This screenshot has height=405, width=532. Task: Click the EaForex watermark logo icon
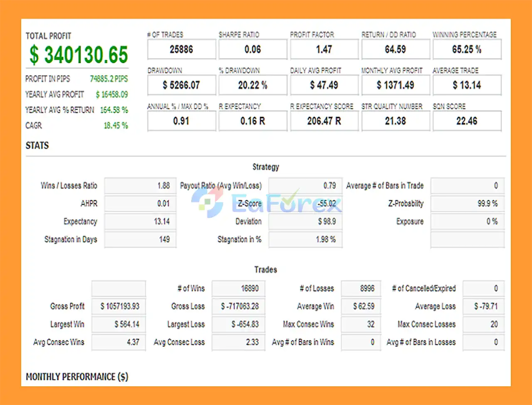pos(207,203)
